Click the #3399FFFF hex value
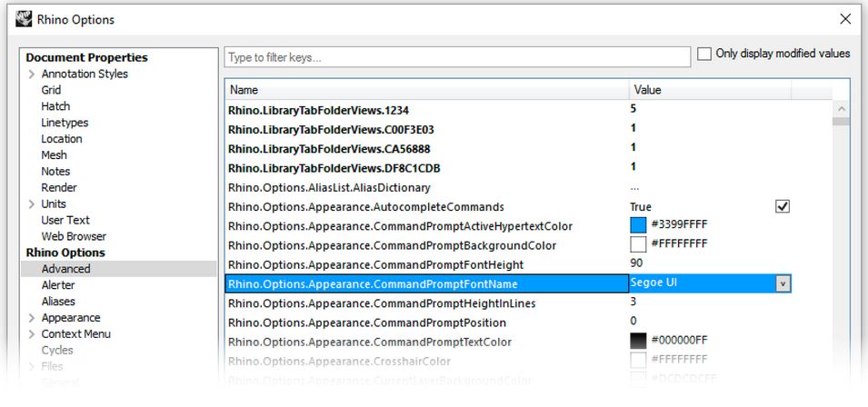Viewport: 868px width, 407px height. tap(679, 224)
